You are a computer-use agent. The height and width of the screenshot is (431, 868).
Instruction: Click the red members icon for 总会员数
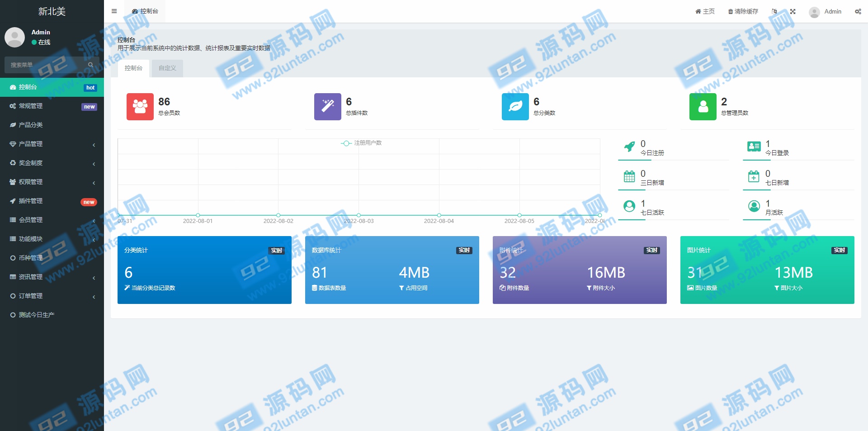[x=140, y=107]
